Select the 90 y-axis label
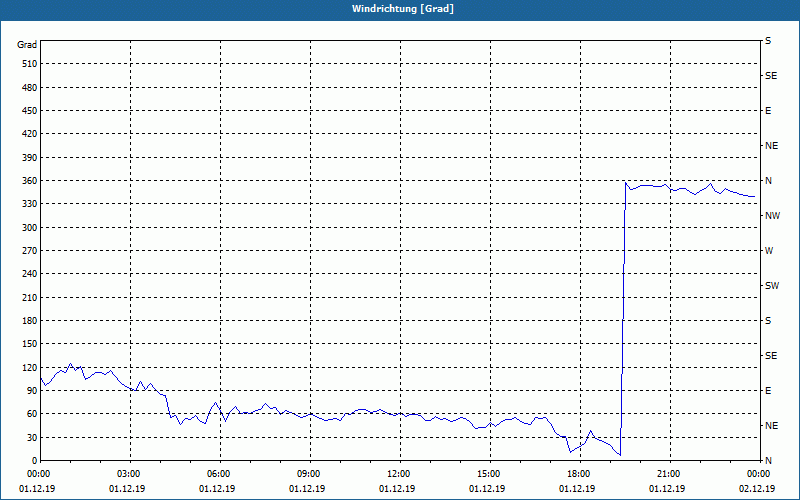The height and width of the screenshot is (500, 800). [x=32, y=390]
